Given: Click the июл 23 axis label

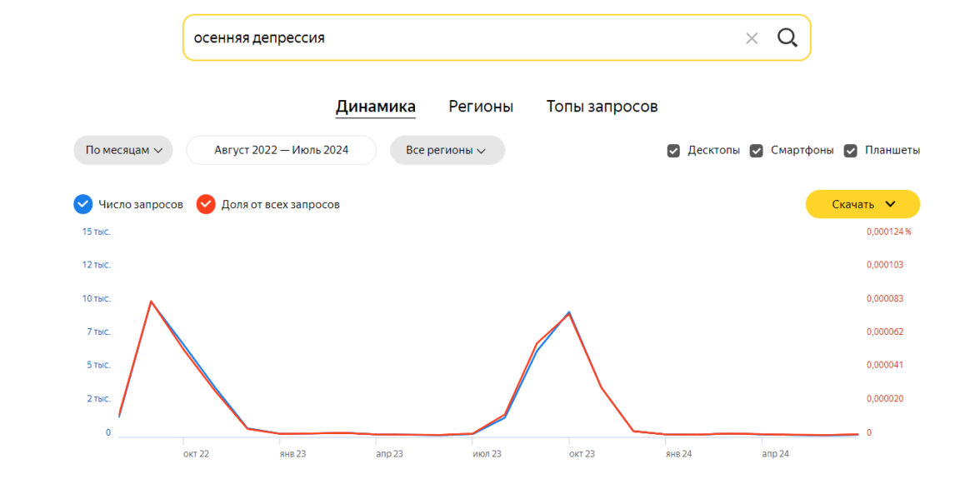Looking at the screenshot, I should (487, 454).
